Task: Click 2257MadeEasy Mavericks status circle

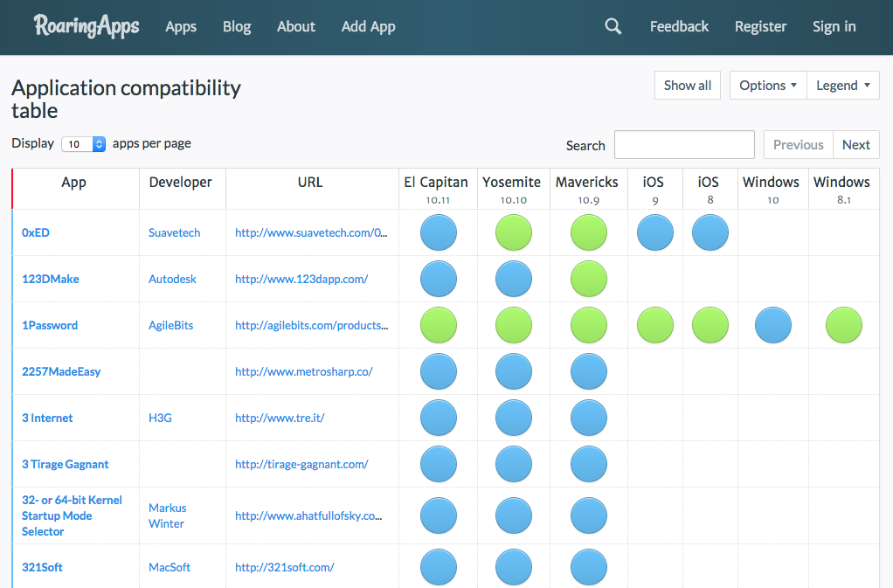Action: point(589,371)
